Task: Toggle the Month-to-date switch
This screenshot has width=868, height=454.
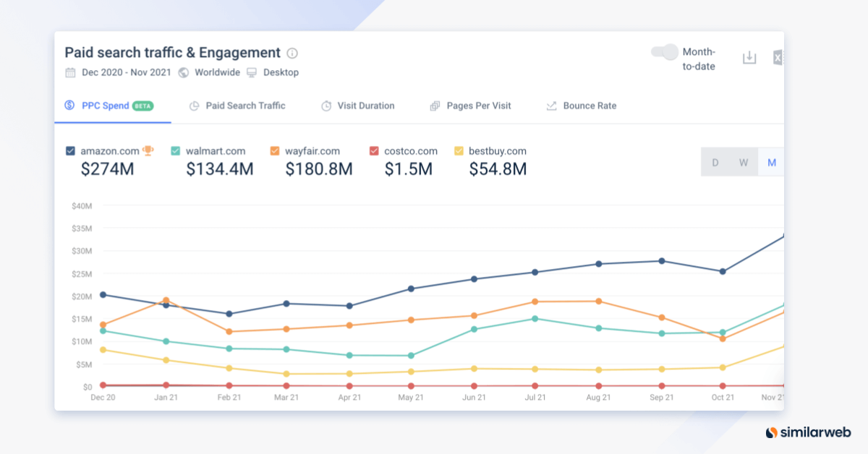Action: tap(664, 53)
